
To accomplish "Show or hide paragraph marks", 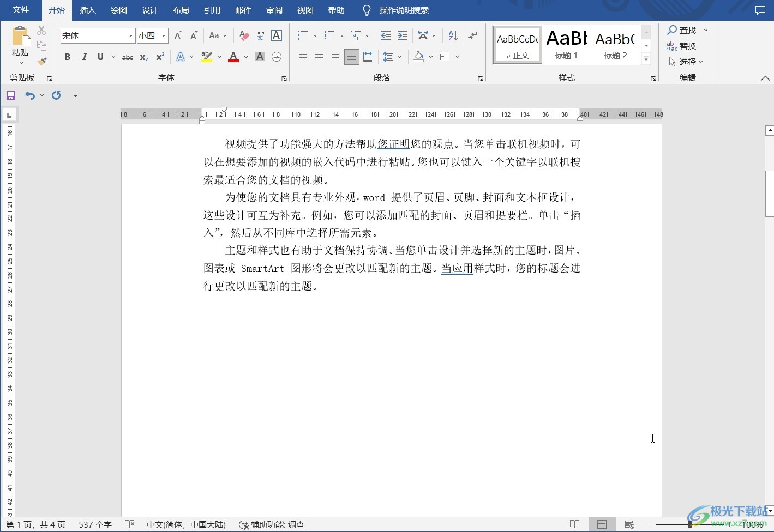I will pyautogui.click(x=472, y=35).
